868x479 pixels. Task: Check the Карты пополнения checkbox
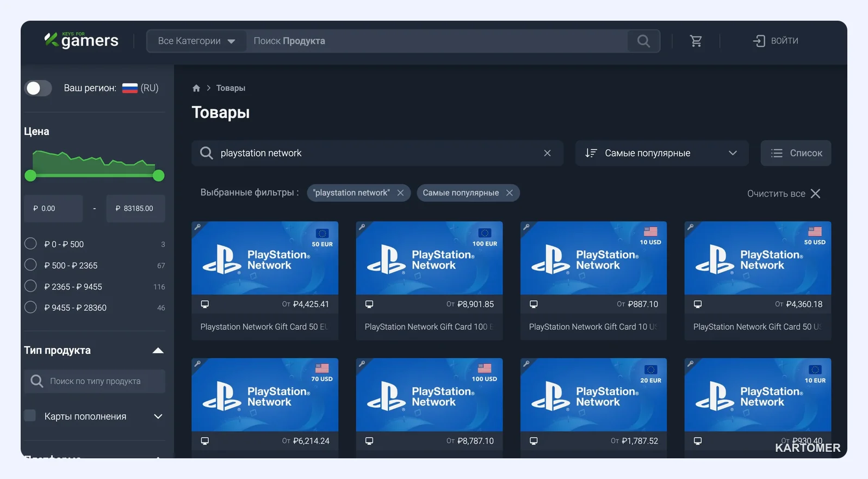click(x=30, y=416)
